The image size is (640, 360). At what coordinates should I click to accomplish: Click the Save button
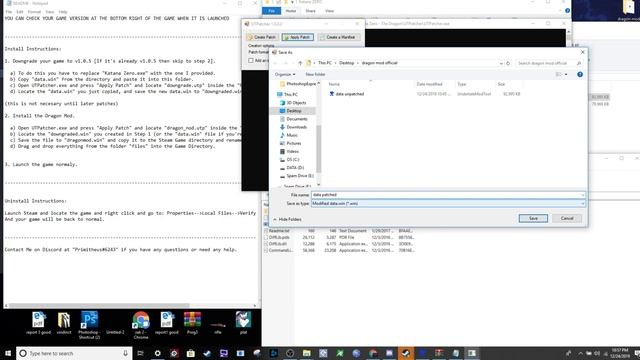(x=533, y=218)
